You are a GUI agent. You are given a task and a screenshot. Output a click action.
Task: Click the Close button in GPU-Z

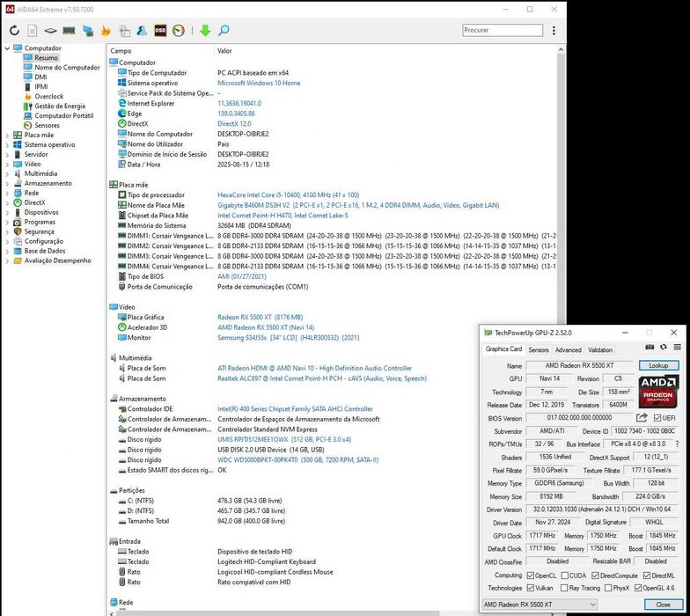(x=664, y=605)
